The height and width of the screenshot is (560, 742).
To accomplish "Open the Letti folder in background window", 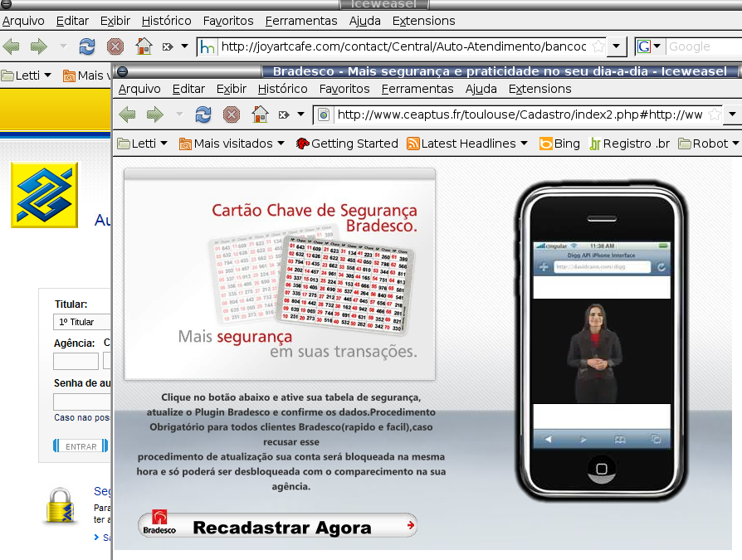I will pos(27,75).
